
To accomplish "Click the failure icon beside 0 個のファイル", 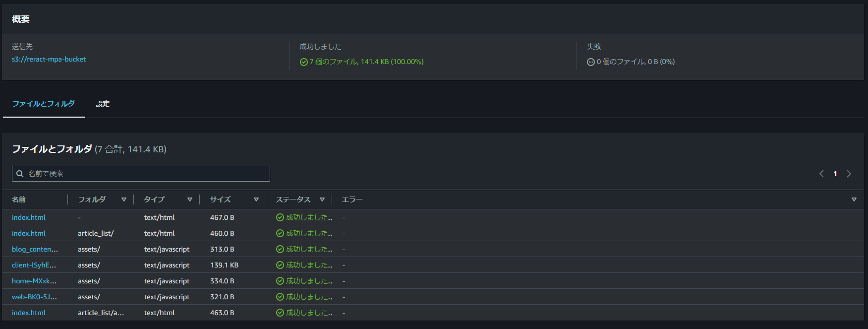I will (590, 62).
